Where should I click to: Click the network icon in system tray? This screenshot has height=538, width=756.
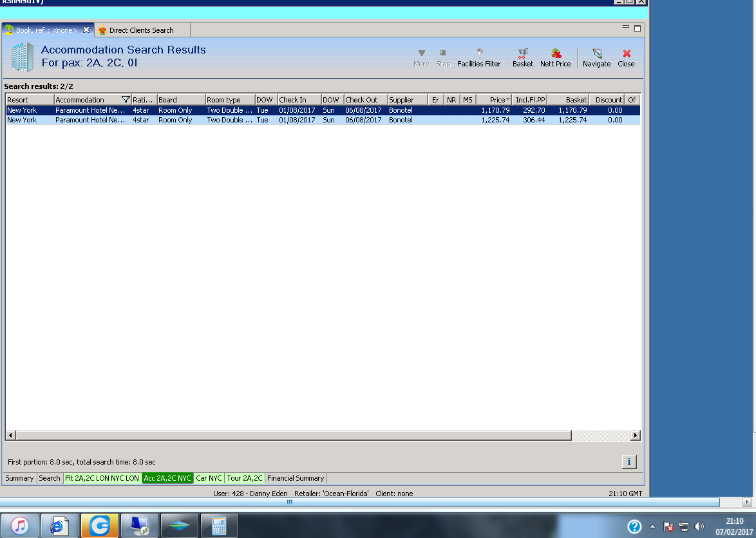(x=684, y=526)
